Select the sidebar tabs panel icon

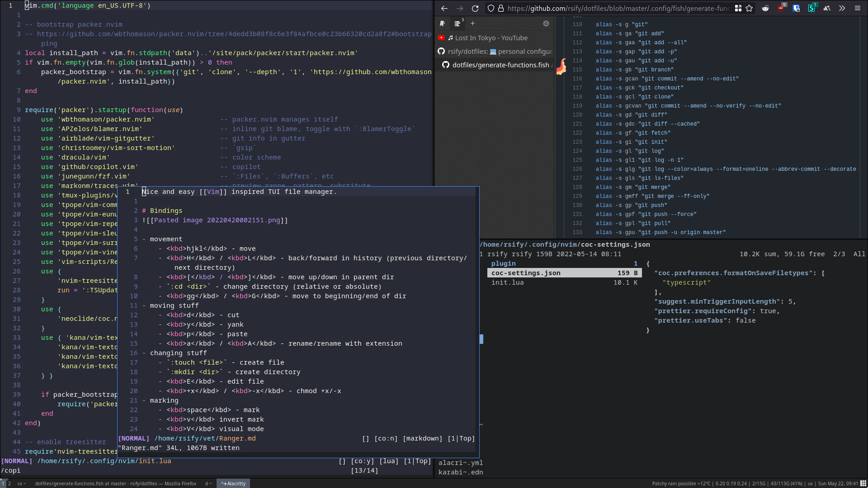coord(458,23)
